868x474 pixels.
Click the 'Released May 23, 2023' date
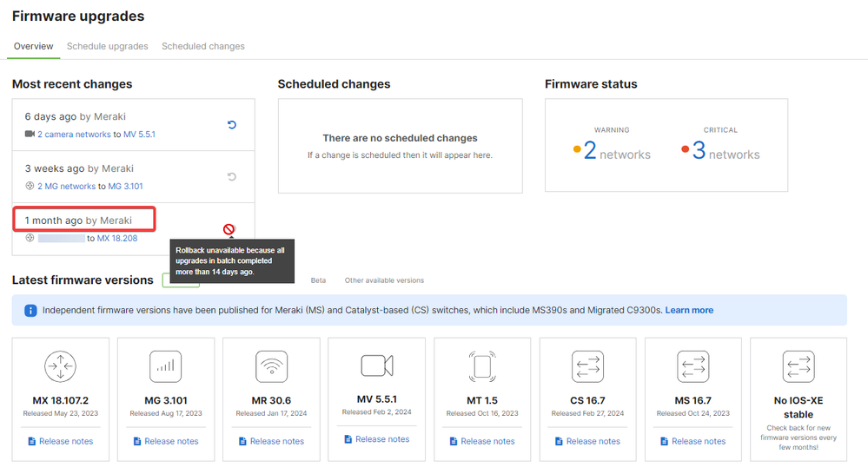(60, 413)
